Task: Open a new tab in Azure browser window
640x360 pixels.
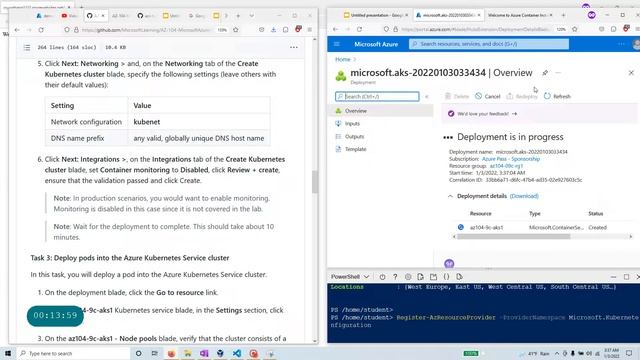Action: point(563,15)
